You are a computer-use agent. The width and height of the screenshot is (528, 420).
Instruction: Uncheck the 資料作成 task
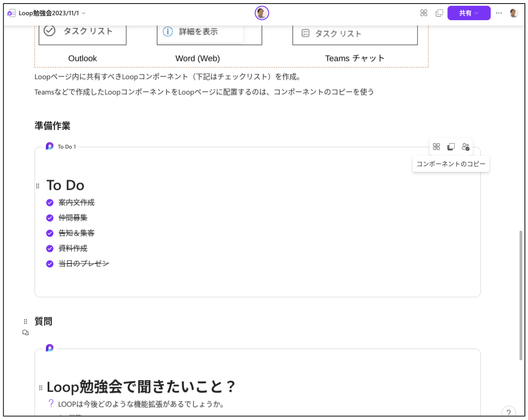click(50, 249)
